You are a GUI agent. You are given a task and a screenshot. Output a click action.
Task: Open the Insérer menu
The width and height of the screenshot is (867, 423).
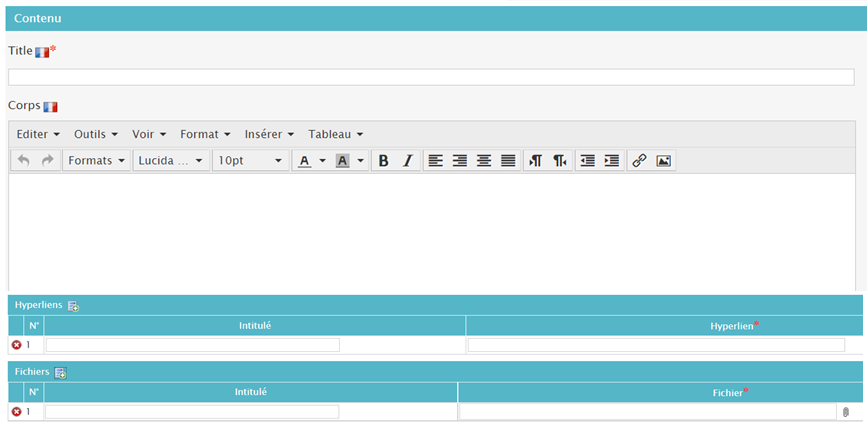point(269,134)
